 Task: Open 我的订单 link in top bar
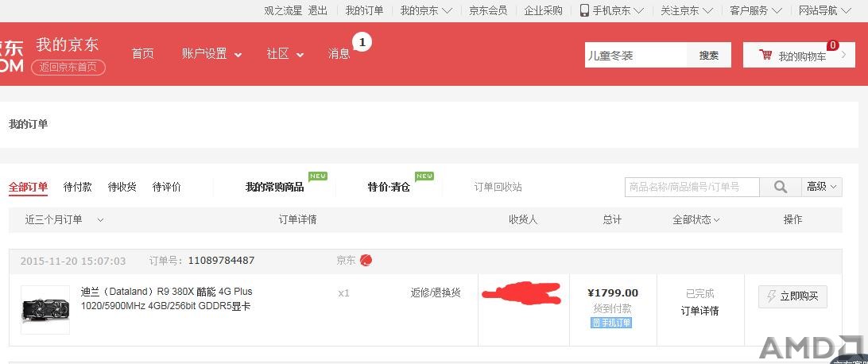pos(364,10)
